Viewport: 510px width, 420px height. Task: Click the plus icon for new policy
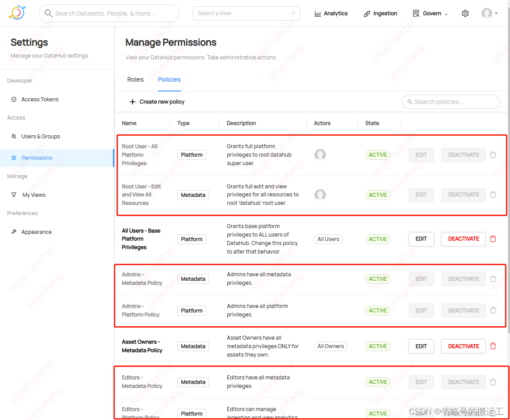point(132,102)
